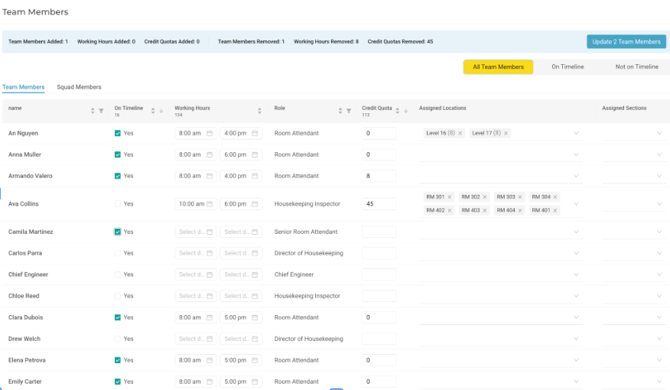The image size is (670, 390).
Task: Expand Assigned Locations dropdown for Anna Muller
Action: (576, 155)
